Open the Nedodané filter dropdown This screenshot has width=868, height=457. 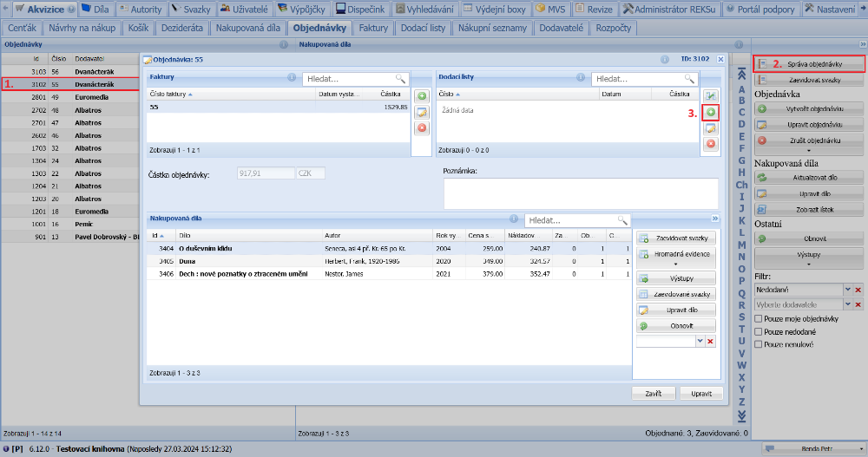tap(848, 290)
